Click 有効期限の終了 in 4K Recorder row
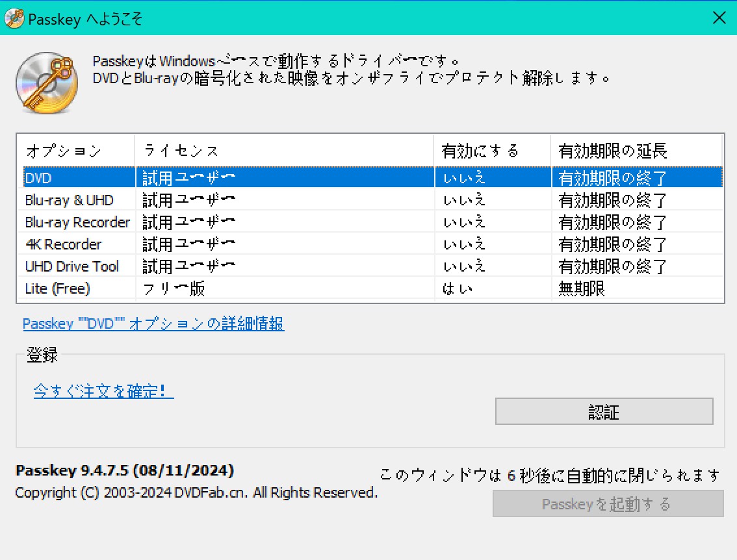Screen dimensions: 737x560 click(x=613, y=244)
